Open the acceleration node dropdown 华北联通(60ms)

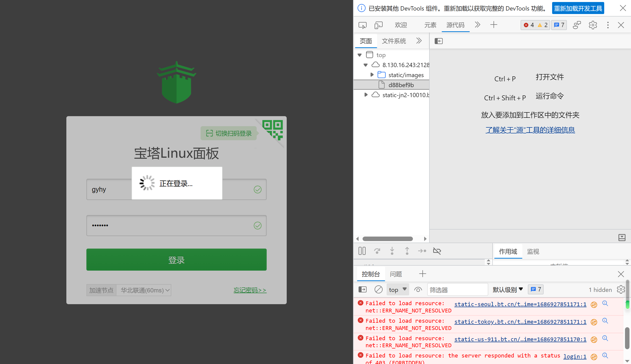pos(144,290)
